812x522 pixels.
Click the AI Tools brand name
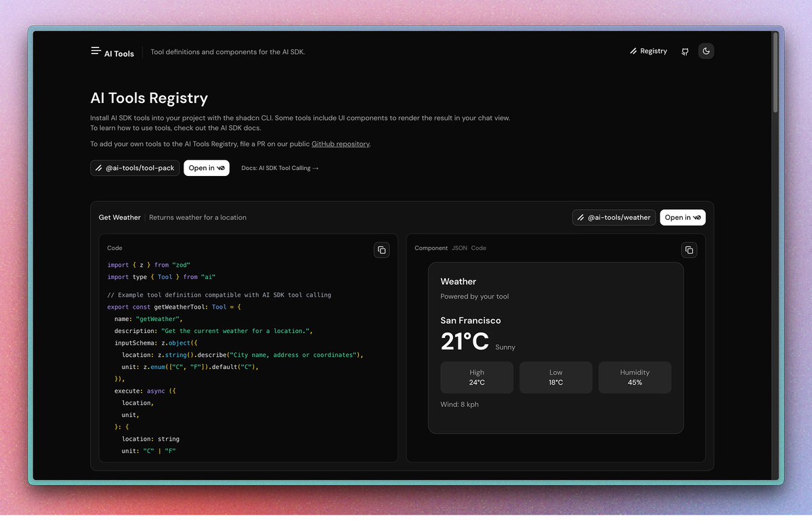point(119,54)
